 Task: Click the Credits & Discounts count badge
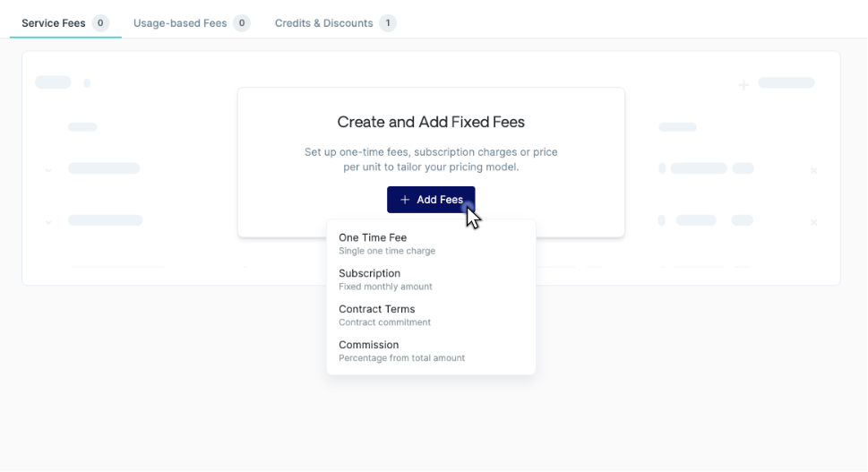click(x=387, y=23)
